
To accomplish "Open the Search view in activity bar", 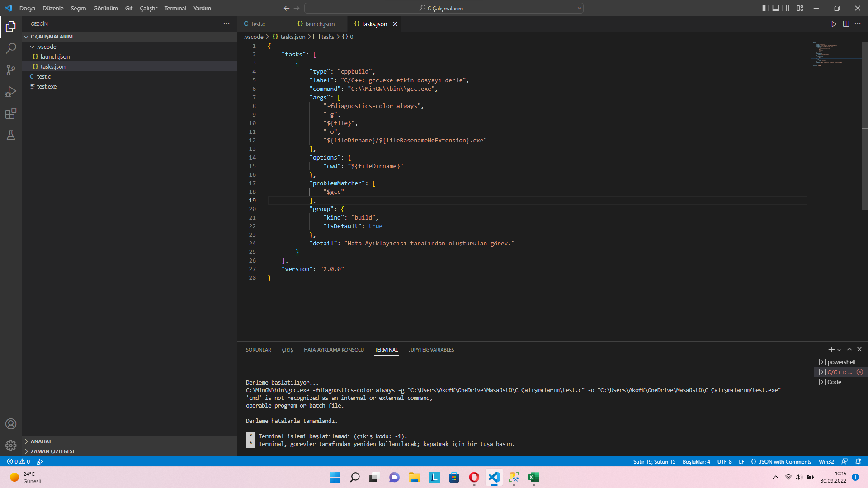I will tap(11, 48).
